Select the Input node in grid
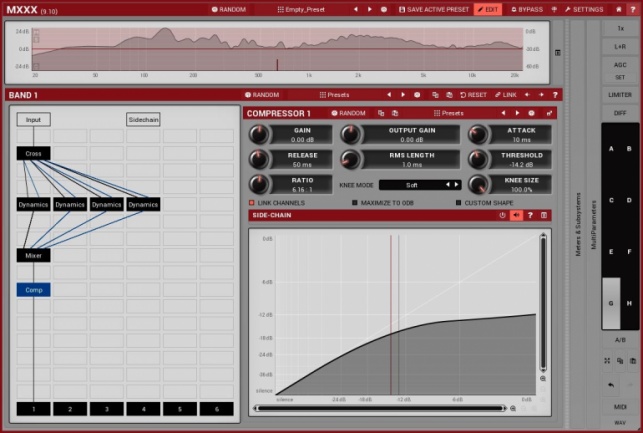Screen dimensions: 643x433 [x=34, y=120]
